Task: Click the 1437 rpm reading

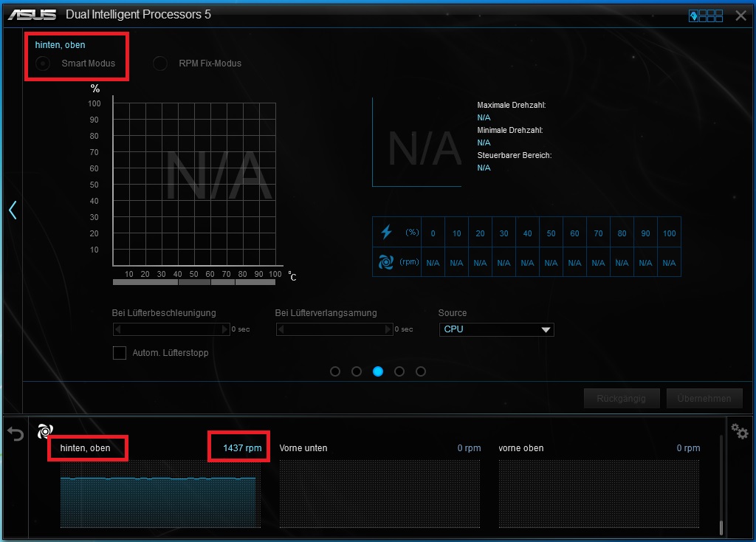Action: pyautogui.click(x=242, y=448)
